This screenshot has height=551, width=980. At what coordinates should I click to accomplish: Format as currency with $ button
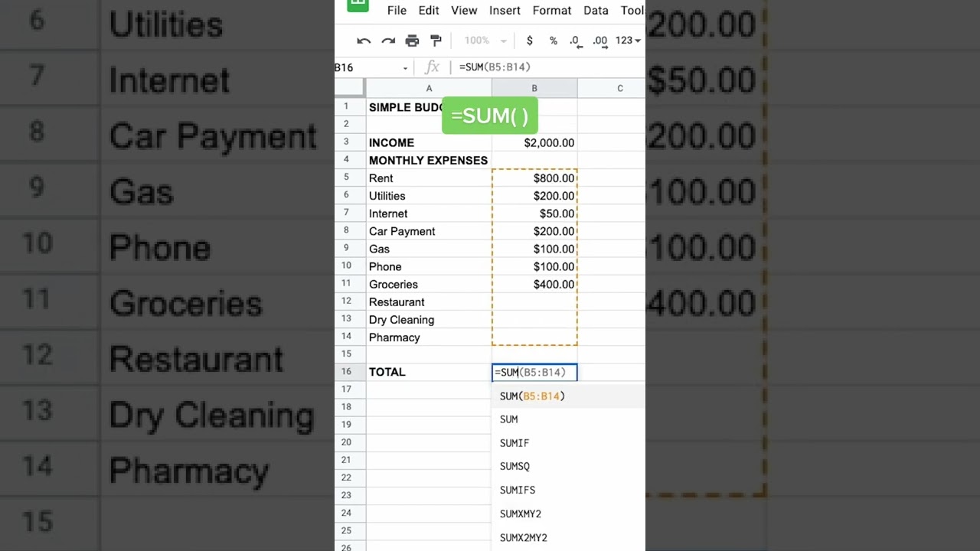[529, 41]
